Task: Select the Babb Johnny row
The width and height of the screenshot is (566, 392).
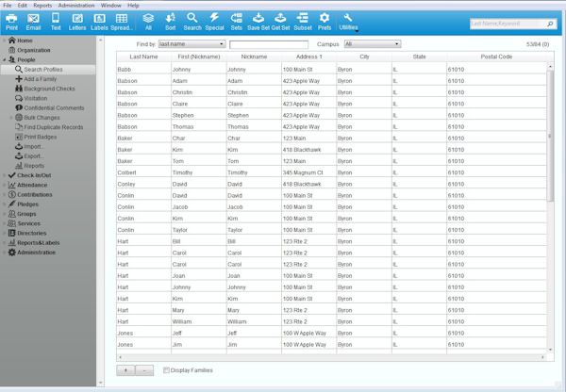Action: tap(331, 69)
